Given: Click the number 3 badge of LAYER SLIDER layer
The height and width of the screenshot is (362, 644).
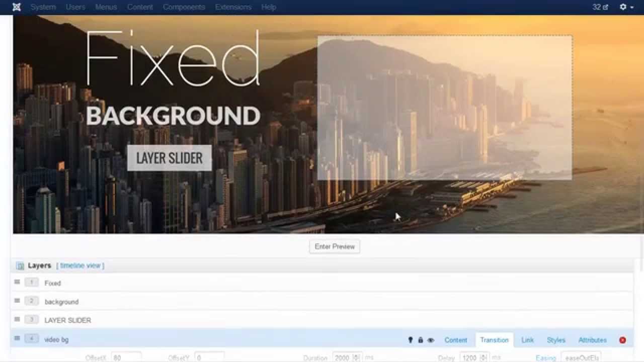Looking at the screenshot, I should click(31, 320).
